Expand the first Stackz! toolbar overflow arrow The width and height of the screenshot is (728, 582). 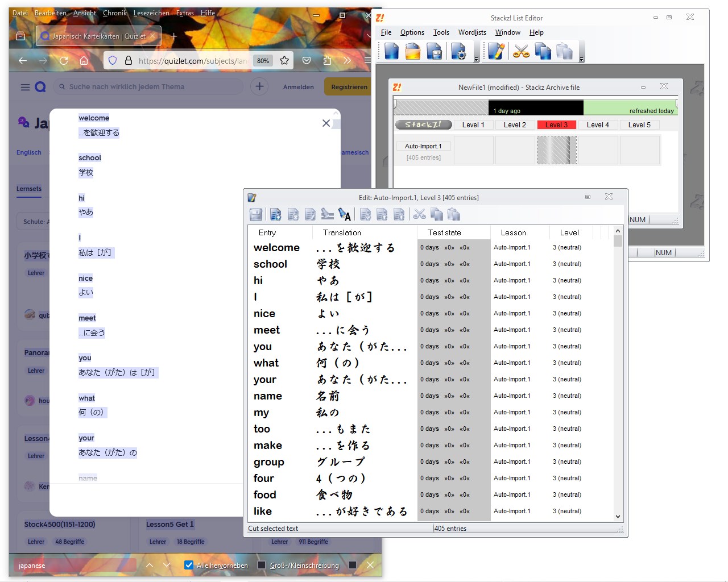point(476,59)
